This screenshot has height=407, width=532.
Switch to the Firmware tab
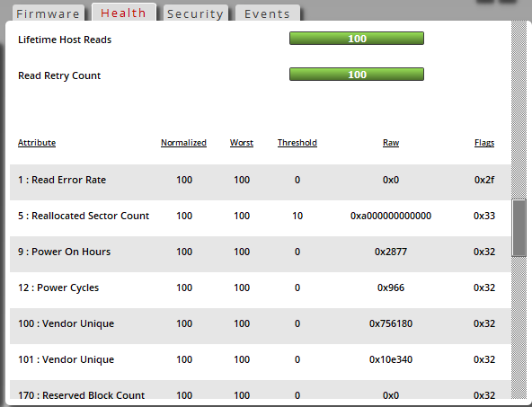(x=49, y=13)
